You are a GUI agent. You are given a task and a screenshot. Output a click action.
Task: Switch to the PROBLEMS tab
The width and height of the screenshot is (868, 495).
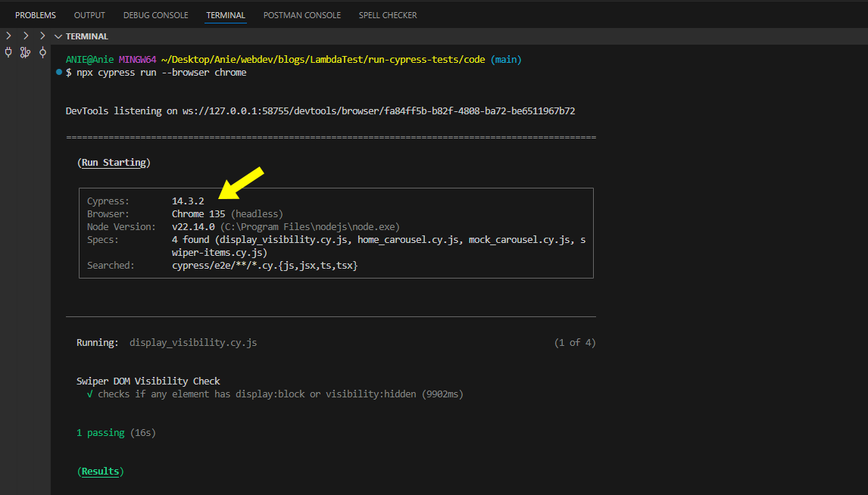(36, 14)
